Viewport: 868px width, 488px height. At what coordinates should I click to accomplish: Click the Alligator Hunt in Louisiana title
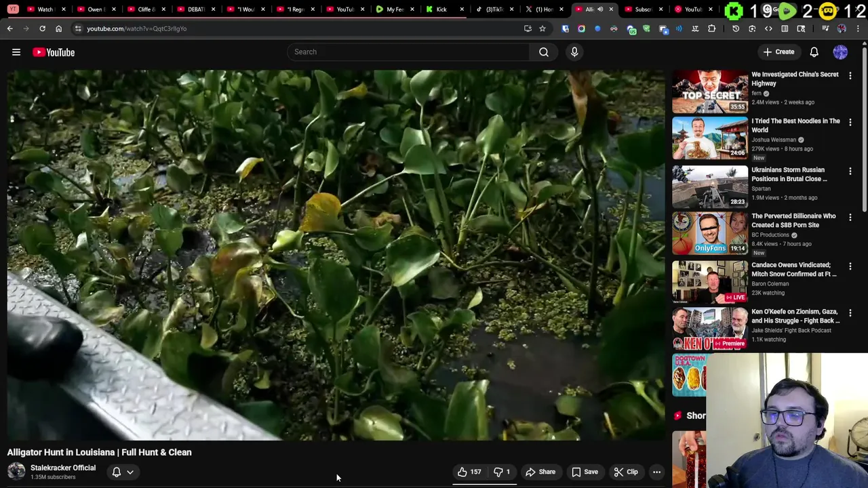[x=100, y=452]
